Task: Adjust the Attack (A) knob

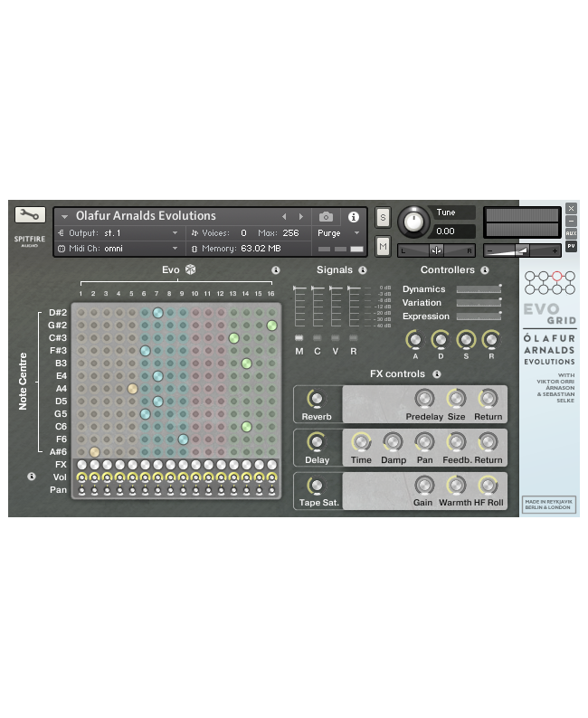Action: pyautogui.click(x=415, y=340)
